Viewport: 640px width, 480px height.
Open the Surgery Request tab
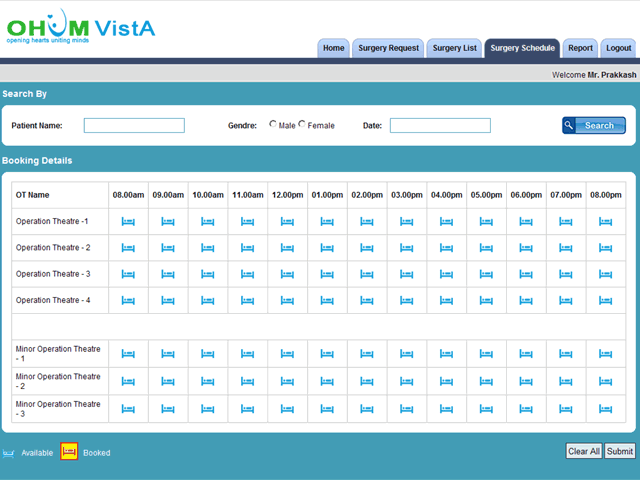pyautogui.click(x=388, y=48)
